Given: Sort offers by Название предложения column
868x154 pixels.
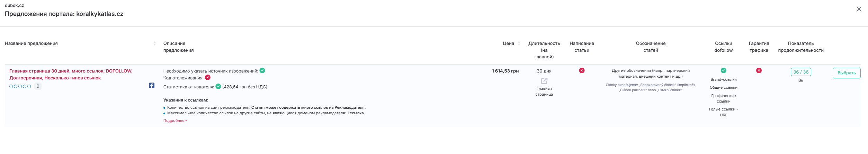Looking at the screenshot, I should click(154, 44).
